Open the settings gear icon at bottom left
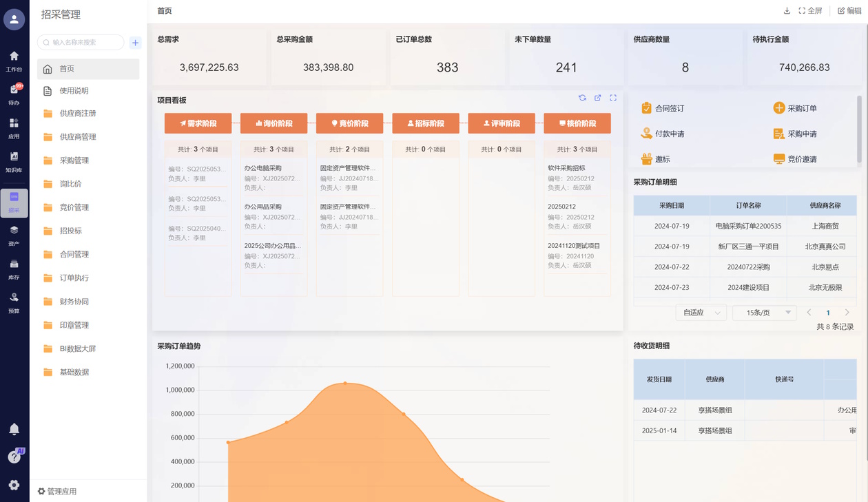The image size is (868, 502). [x=14, y=485]
